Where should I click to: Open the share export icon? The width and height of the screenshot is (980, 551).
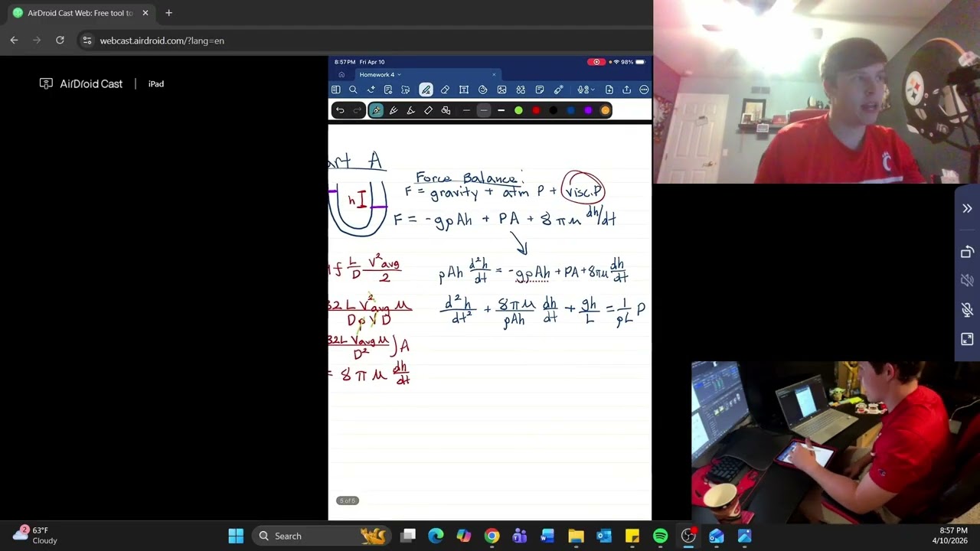[626, 90]
